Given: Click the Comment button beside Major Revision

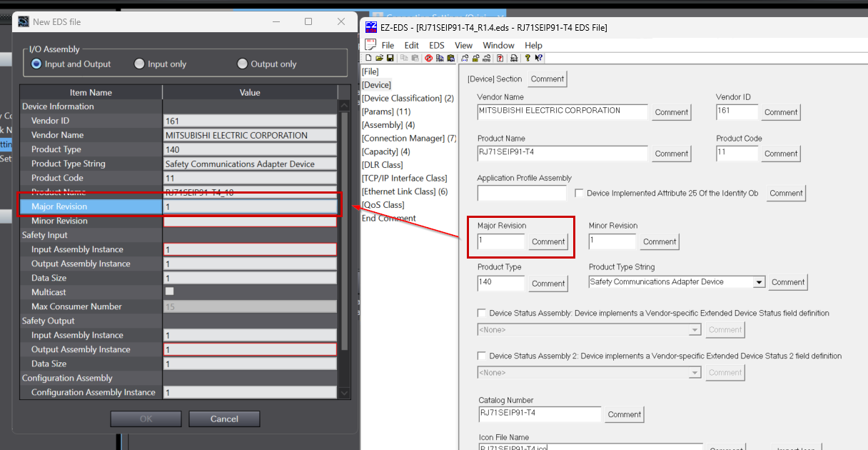Looking at the screenshot, I should point(548,241).
